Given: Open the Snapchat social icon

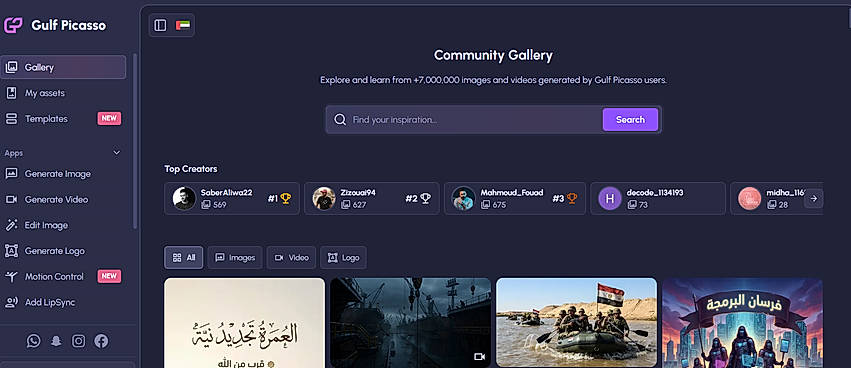Looking at the screenshot, I should tap(56, 341).
